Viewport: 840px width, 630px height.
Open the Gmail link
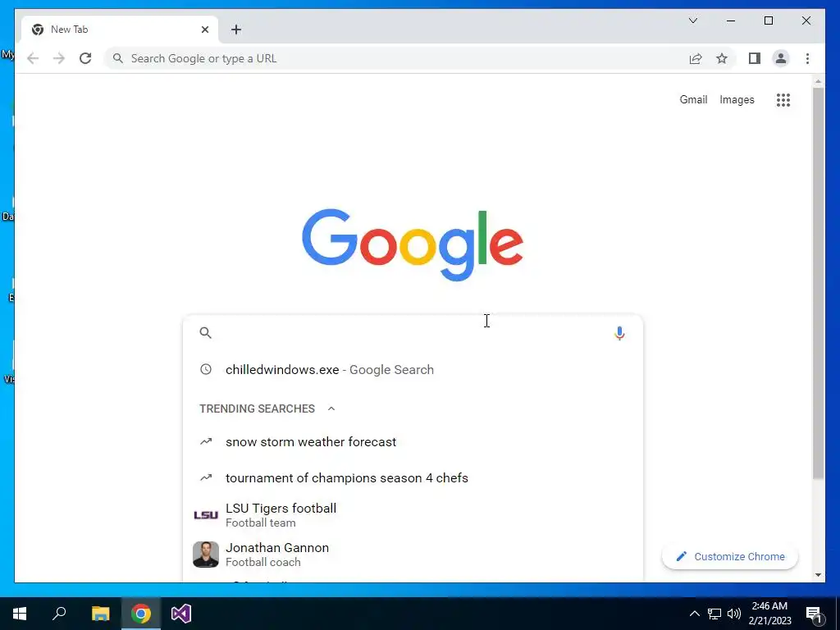(693, 99)
